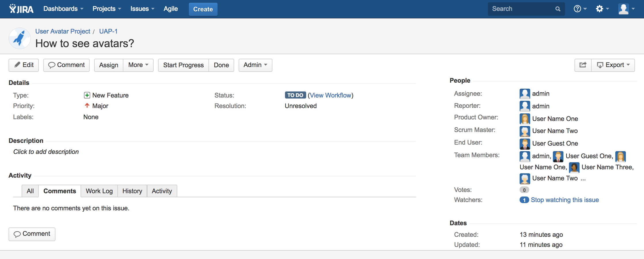The image size is (644, 259).
Task: Click the End User name 'User Guest One'
Action: click(x=555, y=144)
